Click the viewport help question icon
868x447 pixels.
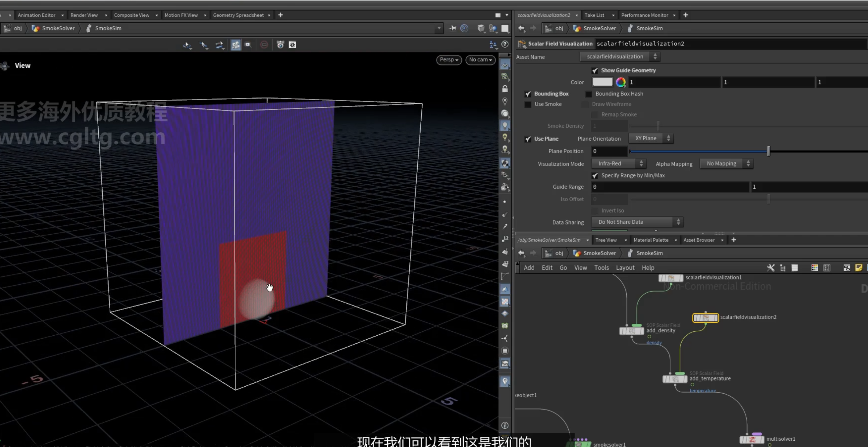[x=505, y=44]
